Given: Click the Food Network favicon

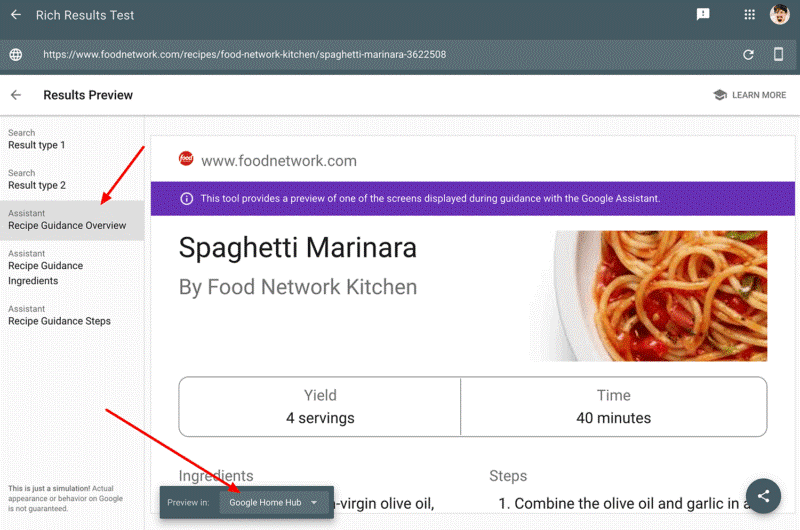Looking at the screenshot, I should coord(186,159).
